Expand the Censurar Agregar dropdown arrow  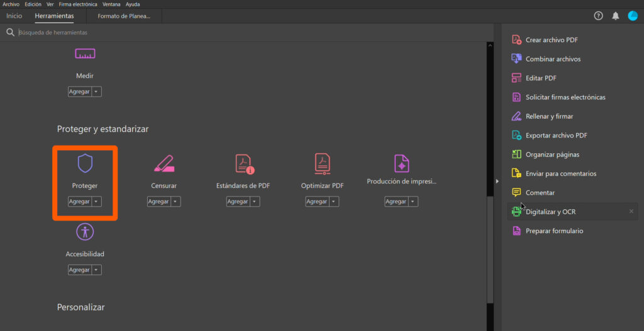point(175,202)
